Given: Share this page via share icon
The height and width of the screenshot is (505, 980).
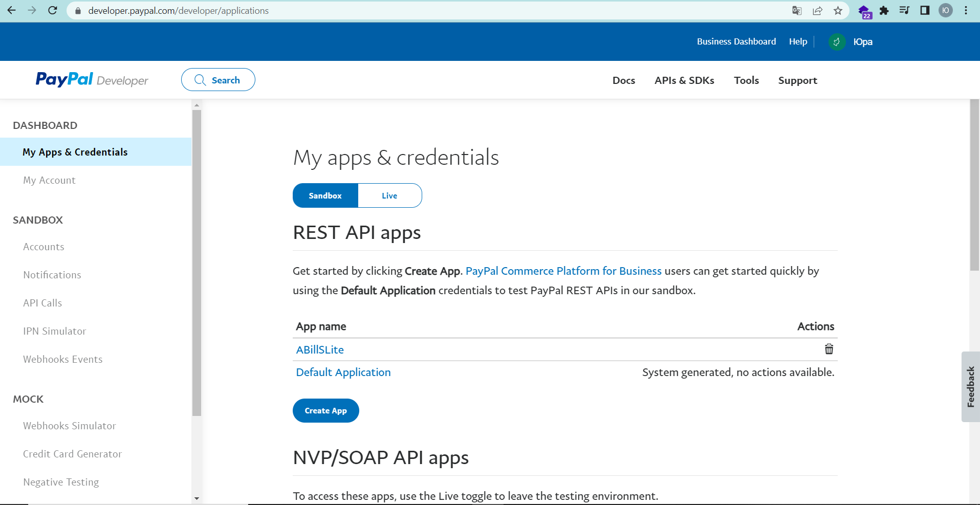Looking at the screenshot, I should point(817,11).
